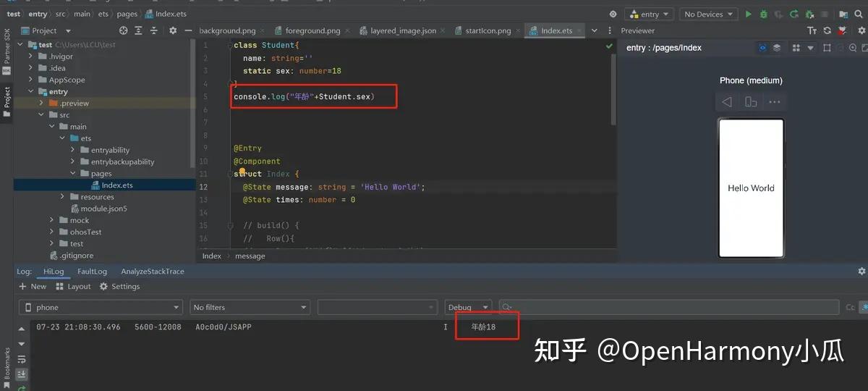
Task: Open the multi-device grid icon in Previewer
Action: tap(796, 48)
